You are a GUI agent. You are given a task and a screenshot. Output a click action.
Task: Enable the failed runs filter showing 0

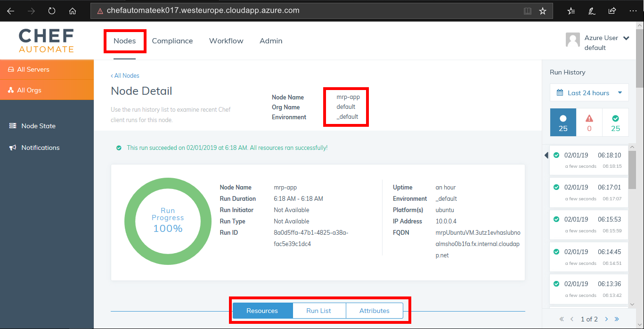click(589, 122)
